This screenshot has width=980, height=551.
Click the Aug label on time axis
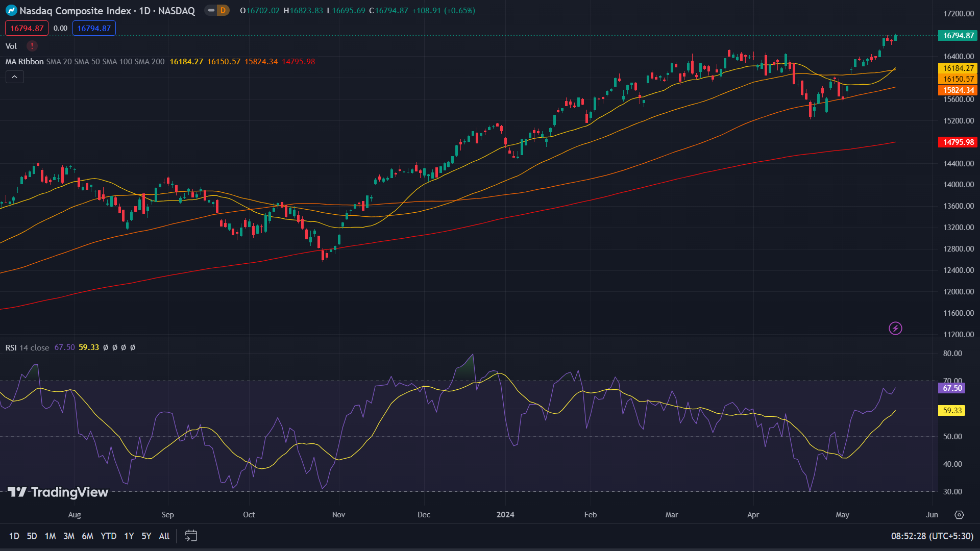click(75, 515)
